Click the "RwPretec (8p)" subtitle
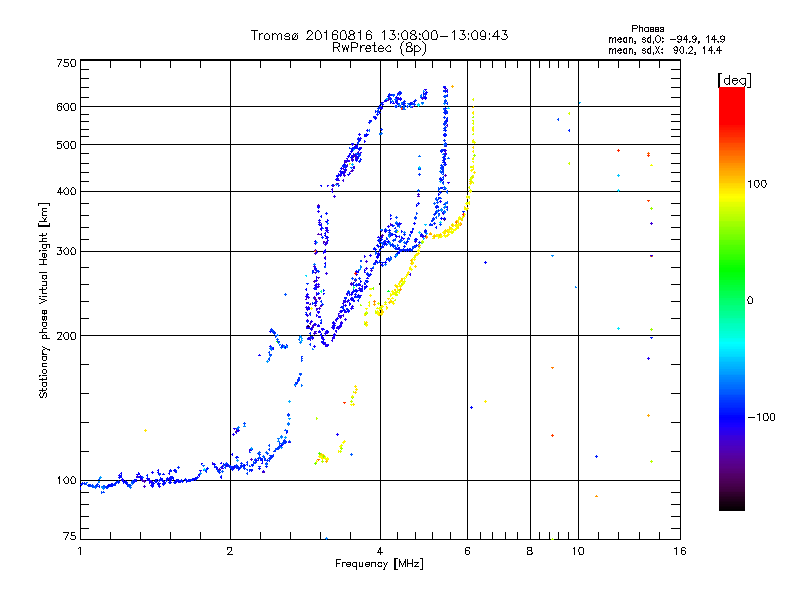Viewport: 800px width, 600px height. point(379,47)
